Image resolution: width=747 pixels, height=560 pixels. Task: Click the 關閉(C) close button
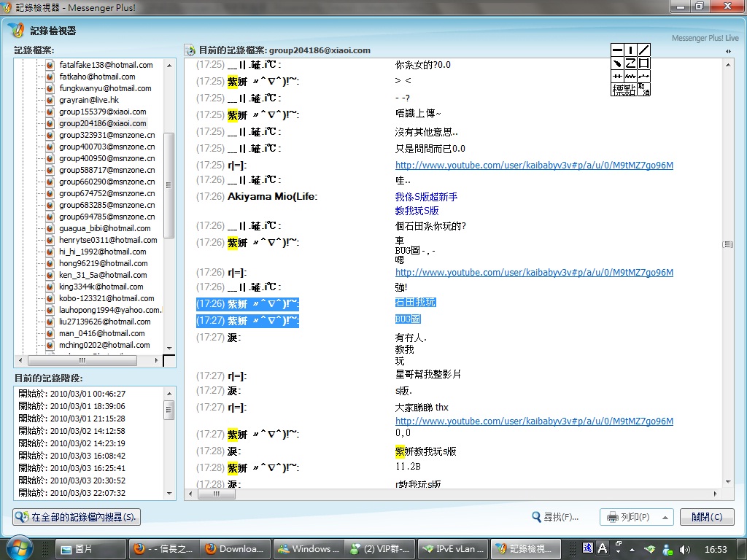[706, 517]
